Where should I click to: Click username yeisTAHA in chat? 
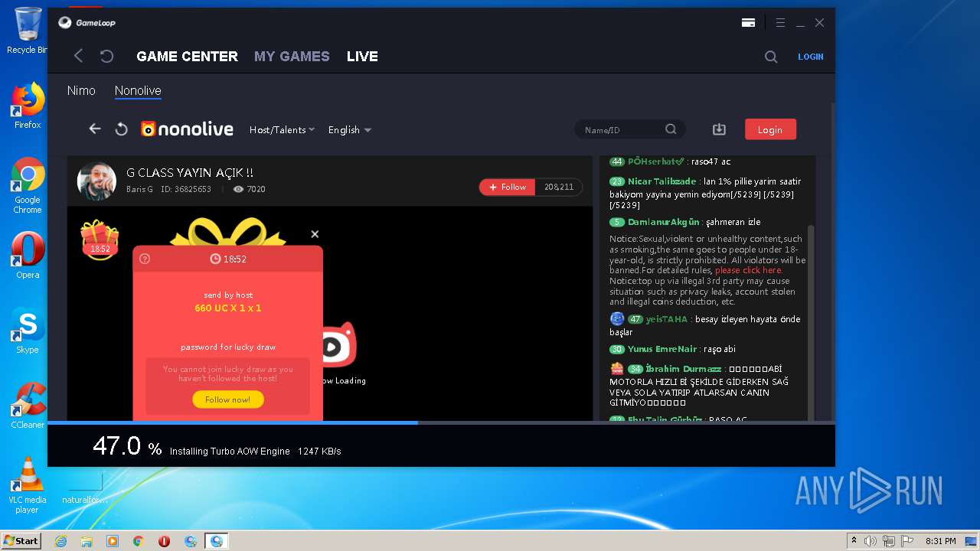[x=667, y=319]
